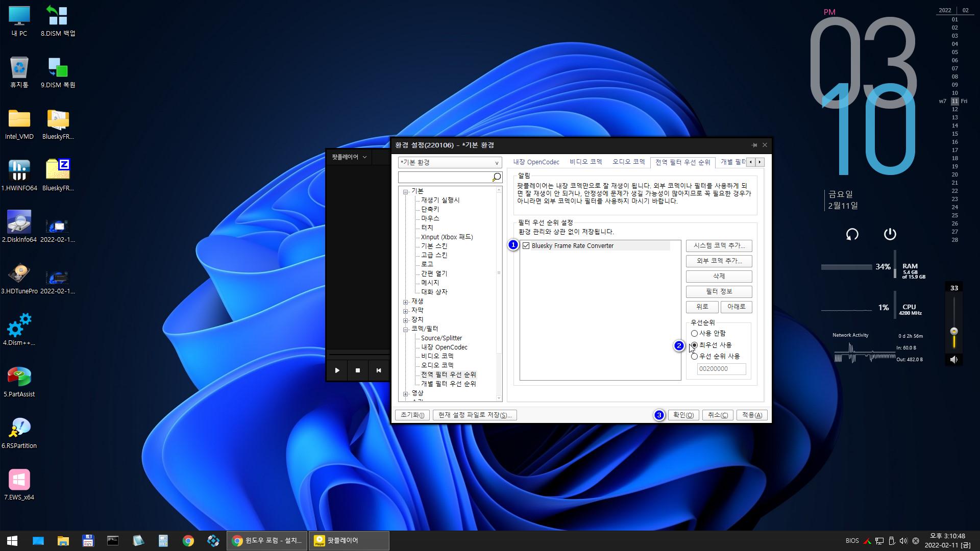
Task: Open the 8.DISM 백업 desktop icon
Action: coord(58,21)
